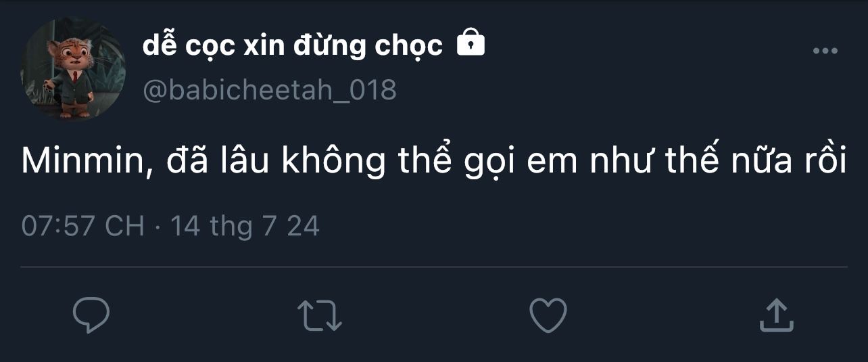Image resolution: width=868 pixels, height=362 pixels.
Task: Open profile via name dễ cọc xin đừng chọc
Action: coord(293,45)
